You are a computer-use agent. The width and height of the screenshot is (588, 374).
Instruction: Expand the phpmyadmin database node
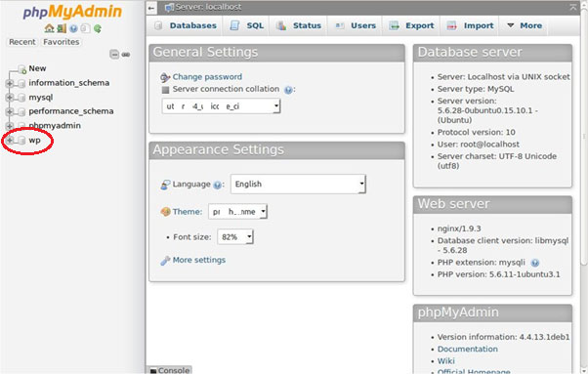10,126
